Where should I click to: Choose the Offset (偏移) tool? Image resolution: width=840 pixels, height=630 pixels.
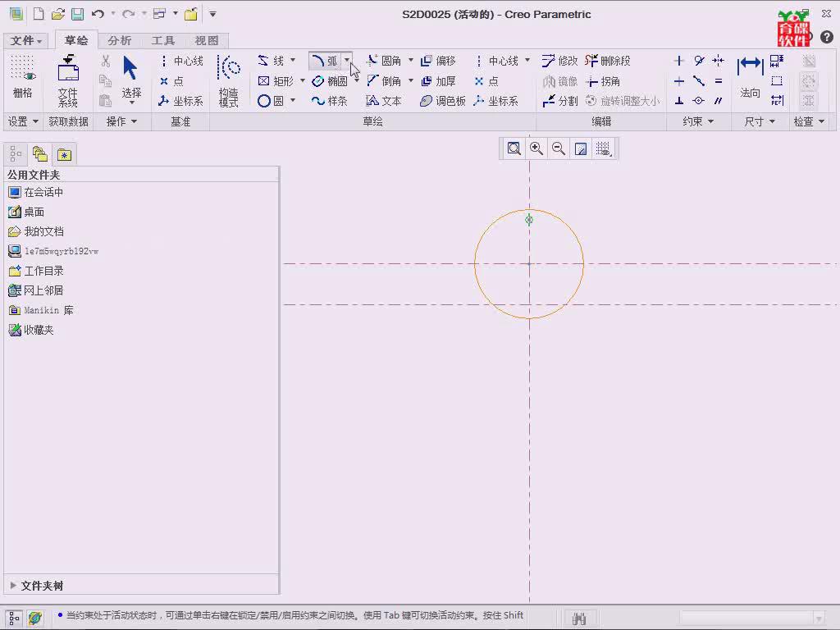tap(438, 61)
